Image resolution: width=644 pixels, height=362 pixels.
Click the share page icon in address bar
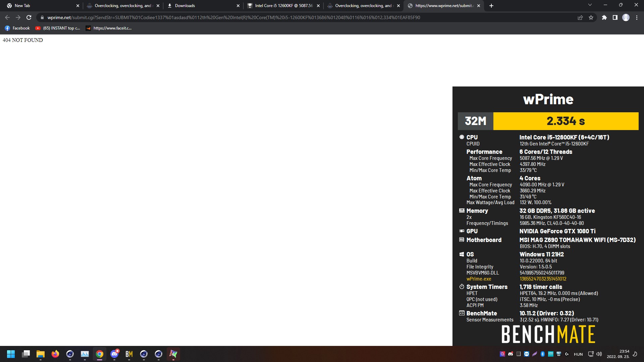coord(580,17)
